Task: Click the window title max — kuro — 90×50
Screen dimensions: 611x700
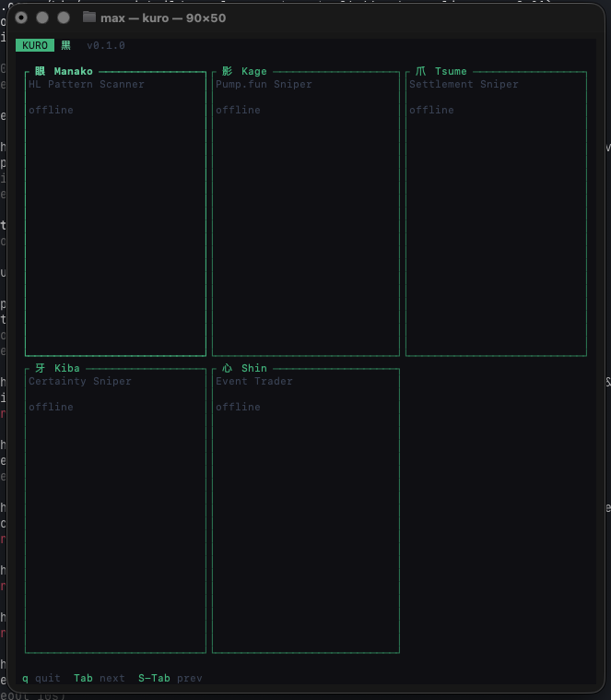Action: click(x=163, y=18)
